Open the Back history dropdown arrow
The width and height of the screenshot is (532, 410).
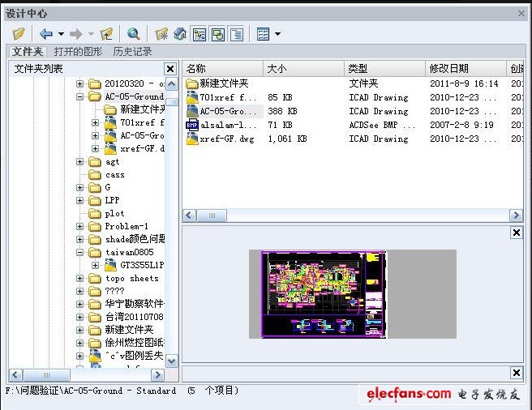[x=61, y=34]
